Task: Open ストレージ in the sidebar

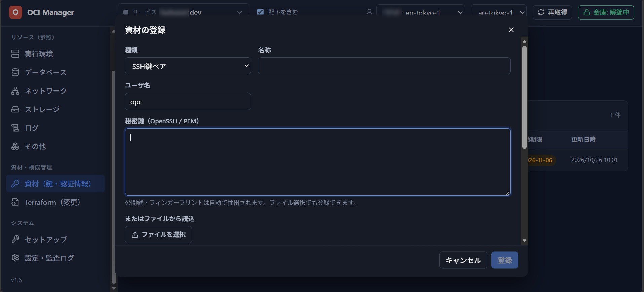Action: point(55,109)
